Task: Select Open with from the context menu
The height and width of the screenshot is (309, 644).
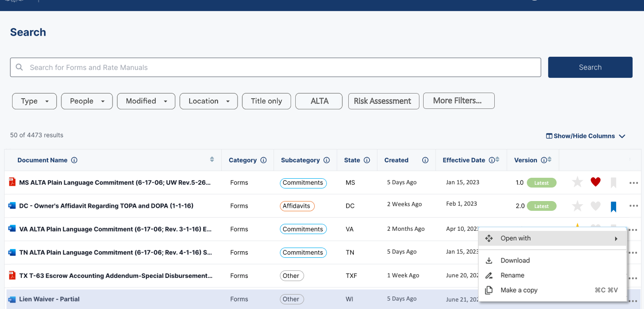Action: (515, 238)
